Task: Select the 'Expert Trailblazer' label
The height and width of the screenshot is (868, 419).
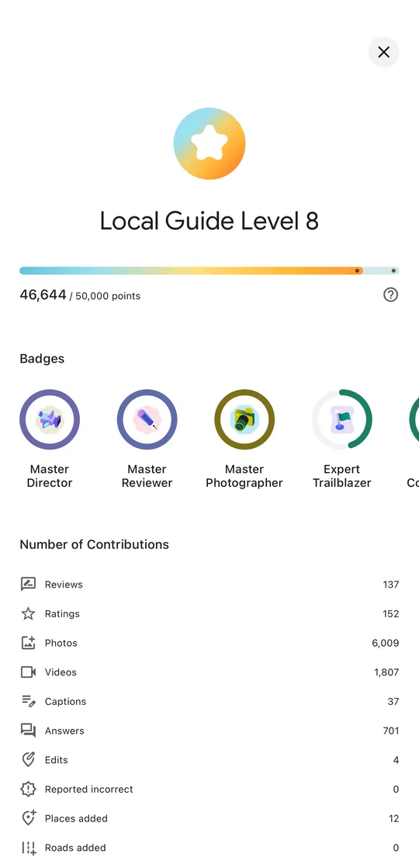Action: (x=342, y=476)
